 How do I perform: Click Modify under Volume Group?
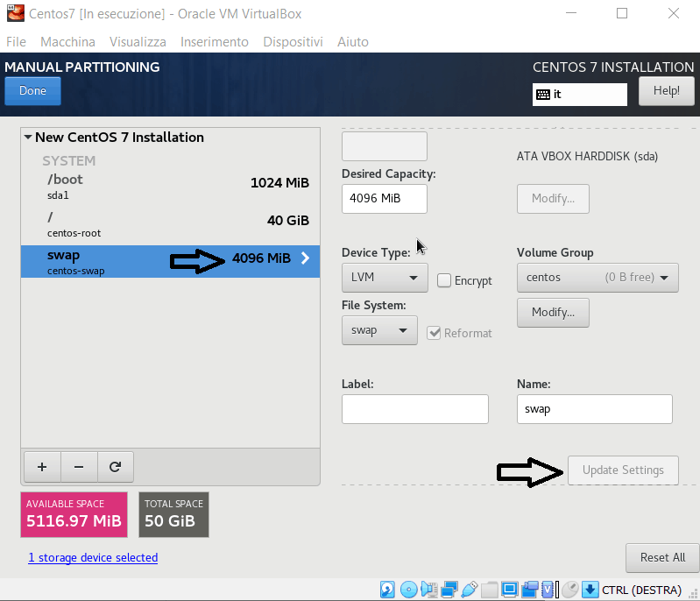point(553,313)
